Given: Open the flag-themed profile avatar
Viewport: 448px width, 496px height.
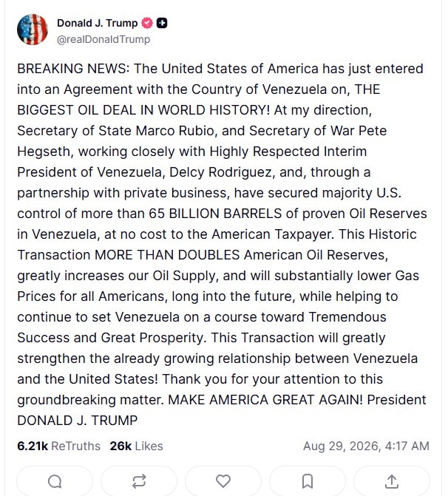Looking at the screenshot, I should tap(33, 30).
